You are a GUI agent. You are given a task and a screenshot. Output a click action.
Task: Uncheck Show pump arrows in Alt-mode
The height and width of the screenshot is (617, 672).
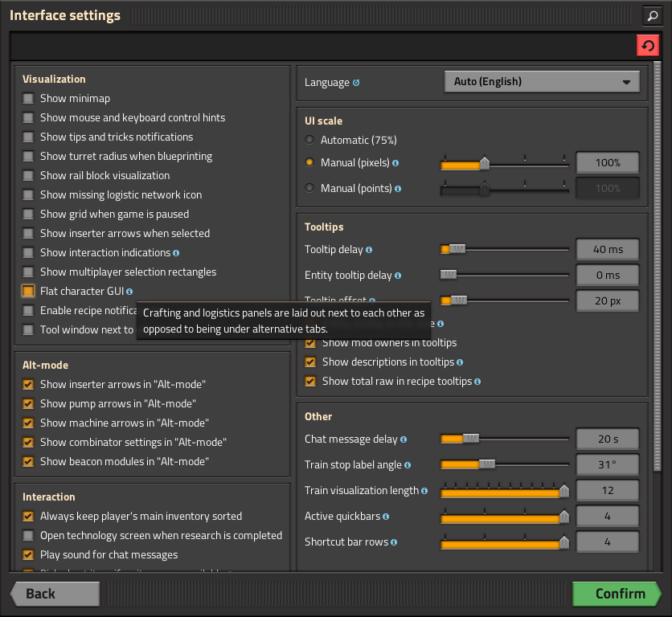28,403
